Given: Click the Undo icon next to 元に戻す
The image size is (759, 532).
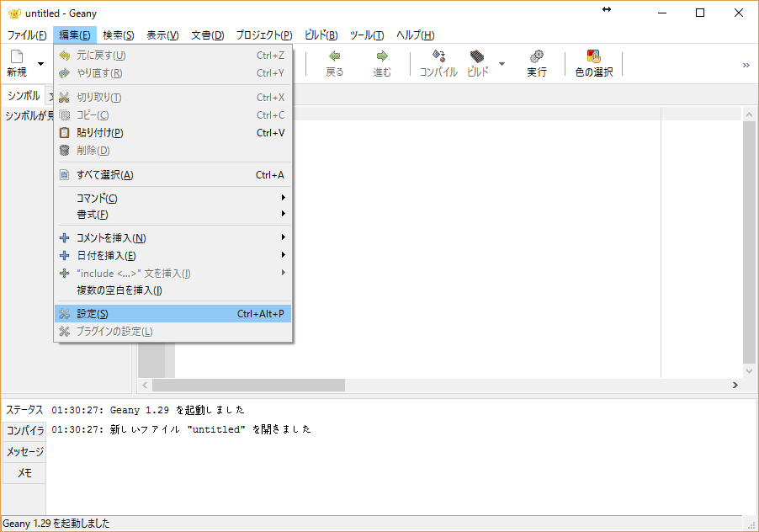Looking at the screenshot, I should [x=65, y=56].
